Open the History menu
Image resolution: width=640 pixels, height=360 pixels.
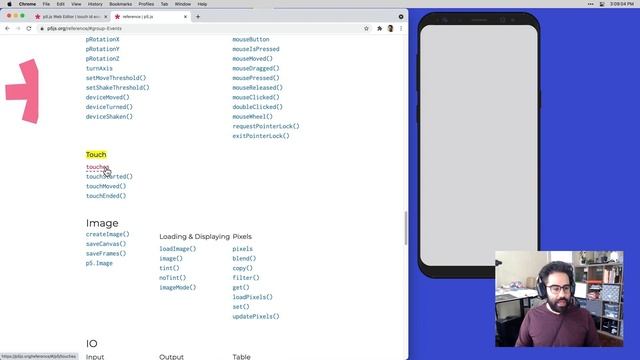tap(95, 4)
